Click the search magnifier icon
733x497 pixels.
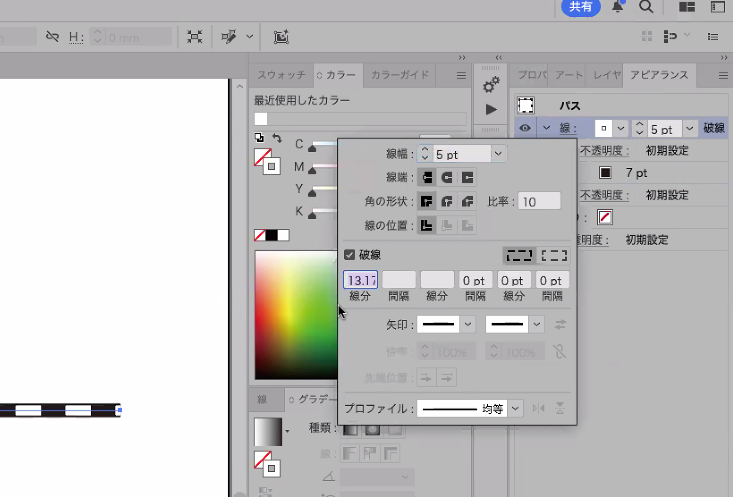coord(646,7)
